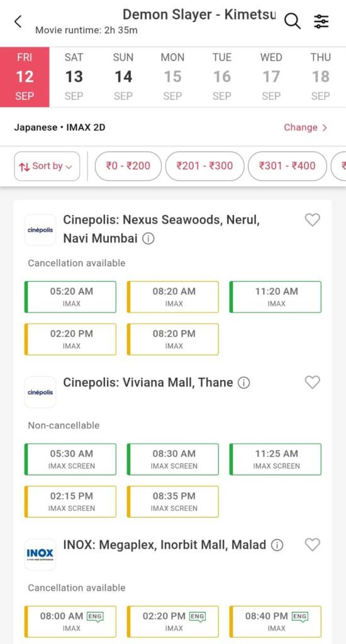This screenshot has width=346, height=644.
Task: Go back using the back arrow
Action: (18, 21)
